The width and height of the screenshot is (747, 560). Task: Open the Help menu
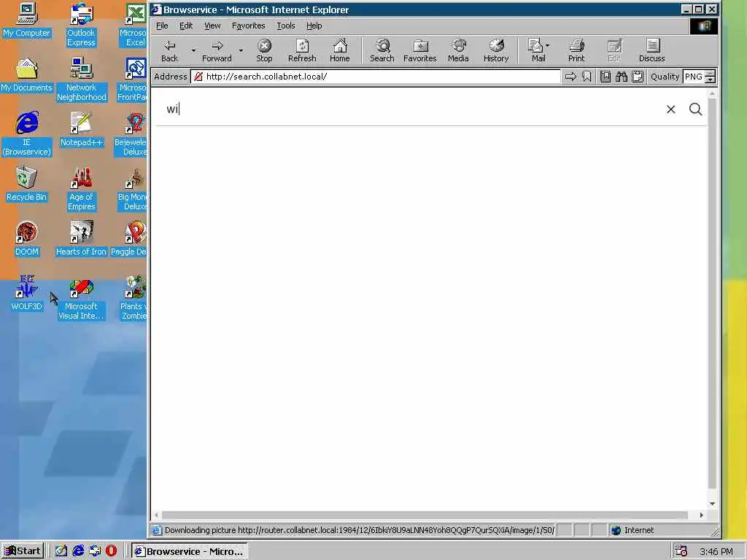coord(314,26)
